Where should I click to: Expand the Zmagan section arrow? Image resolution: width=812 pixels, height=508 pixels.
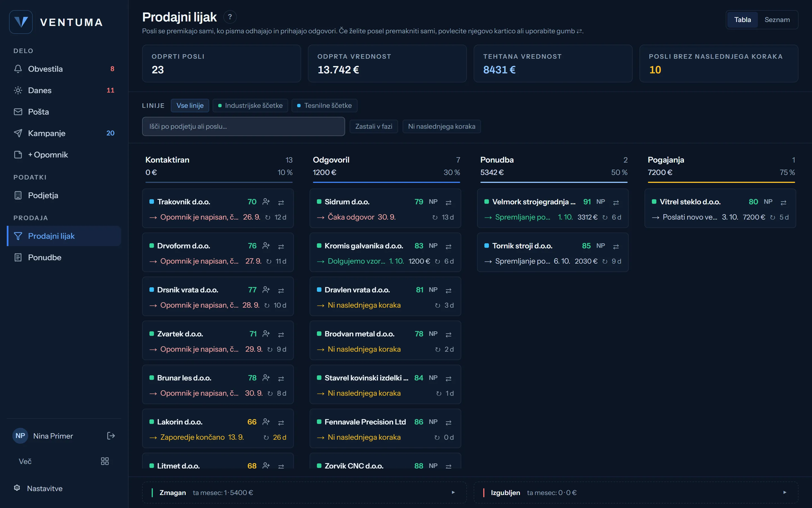pyautogui.click(x=453, y=492)
